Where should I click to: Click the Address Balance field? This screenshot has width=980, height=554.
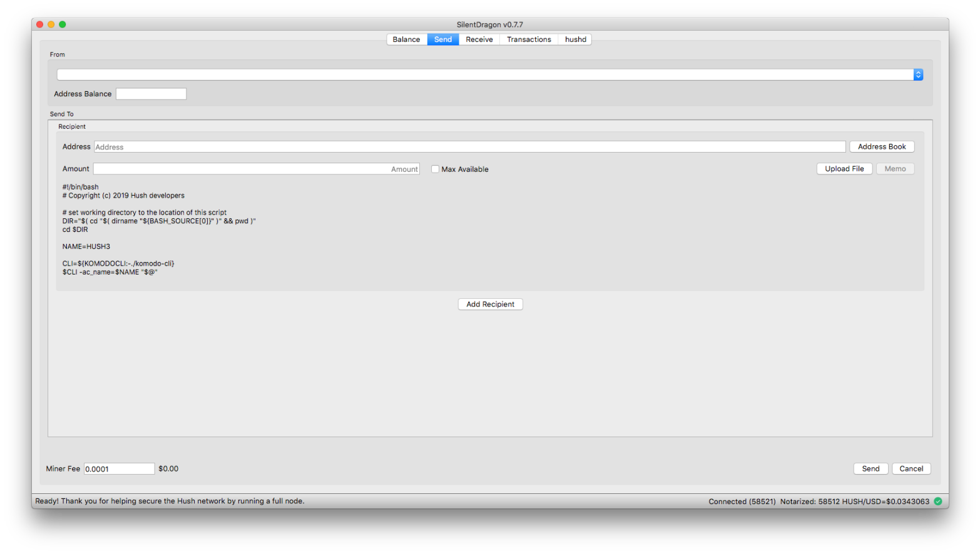click(151, 94)
